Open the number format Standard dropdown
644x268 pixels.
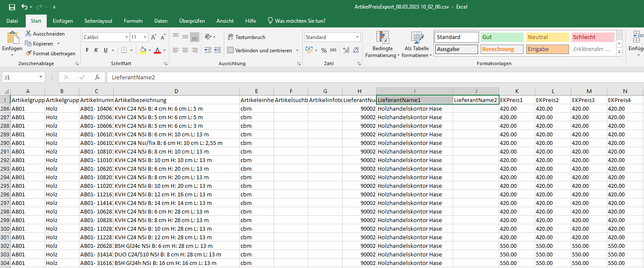point(357,37)
